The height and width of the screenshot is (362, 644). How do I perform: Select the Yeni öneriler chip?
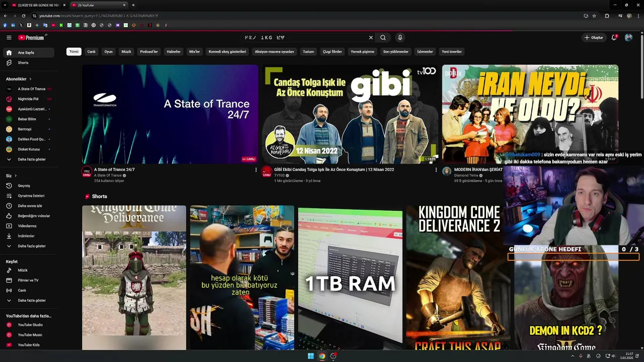(452, 51)
